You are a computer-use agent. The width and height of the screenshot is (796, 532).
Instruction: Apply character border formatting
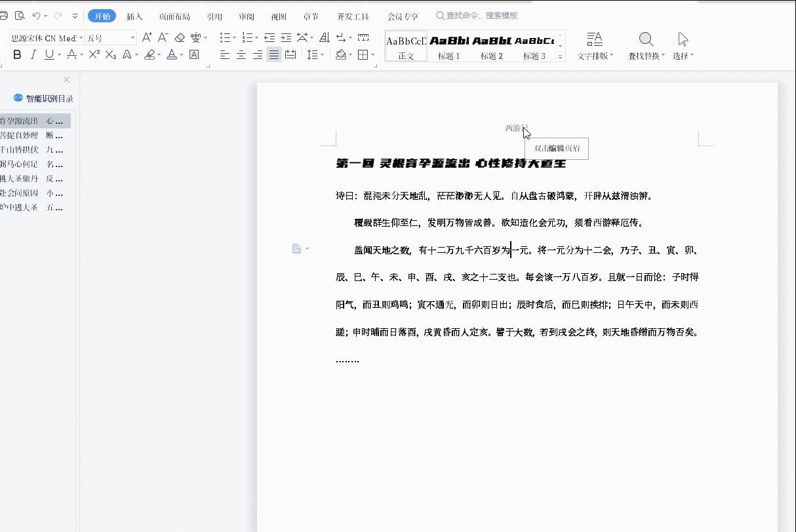coord(193,55)
